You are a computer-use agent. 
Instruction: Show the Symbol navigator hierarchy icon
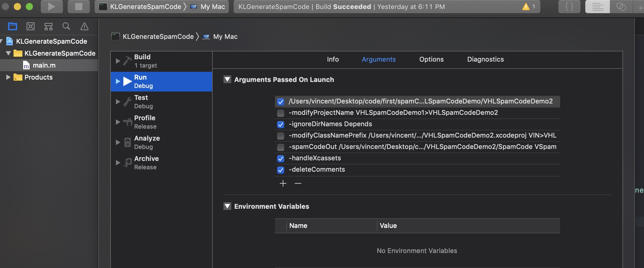pos(49,27)
